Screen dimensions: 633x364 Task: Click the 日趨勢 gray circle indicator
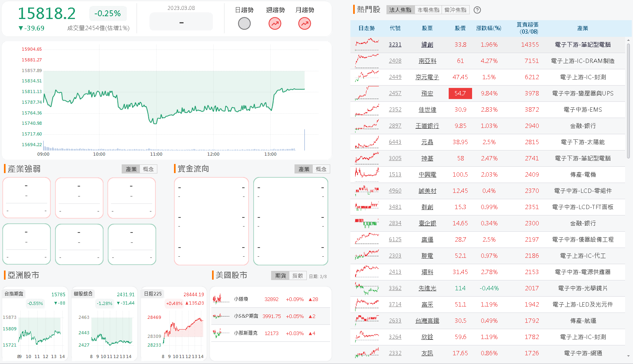244,24
